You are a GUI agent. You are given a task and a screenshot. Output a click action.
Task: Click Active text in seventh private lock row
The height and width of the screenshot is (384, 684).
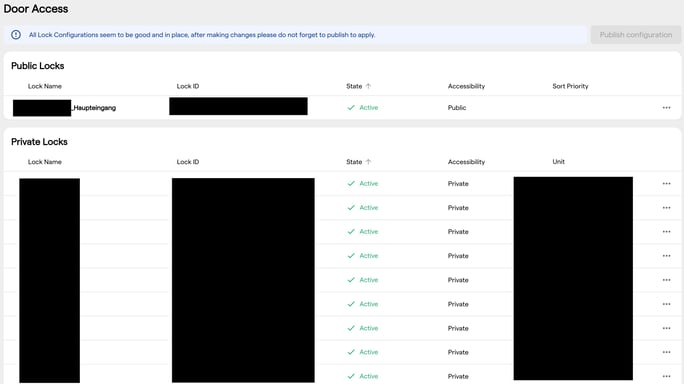(x=369, y=328)
